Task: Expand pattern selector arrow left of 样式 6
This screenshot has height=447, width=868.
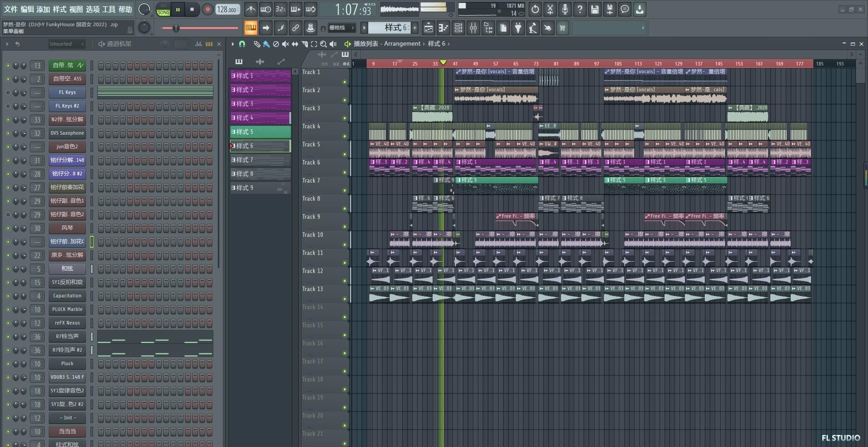Action: tap(364, 28)
